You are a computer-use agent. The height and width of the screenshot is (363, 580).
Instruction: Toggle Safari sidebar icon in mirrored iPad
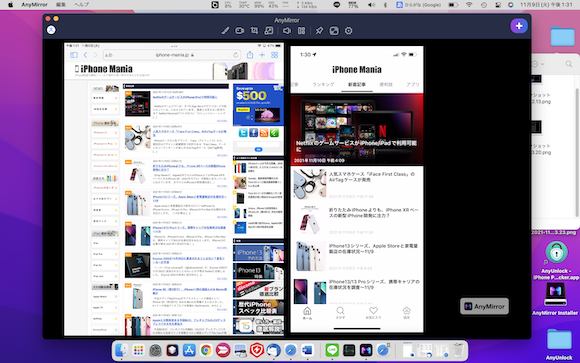click(74, 55)
